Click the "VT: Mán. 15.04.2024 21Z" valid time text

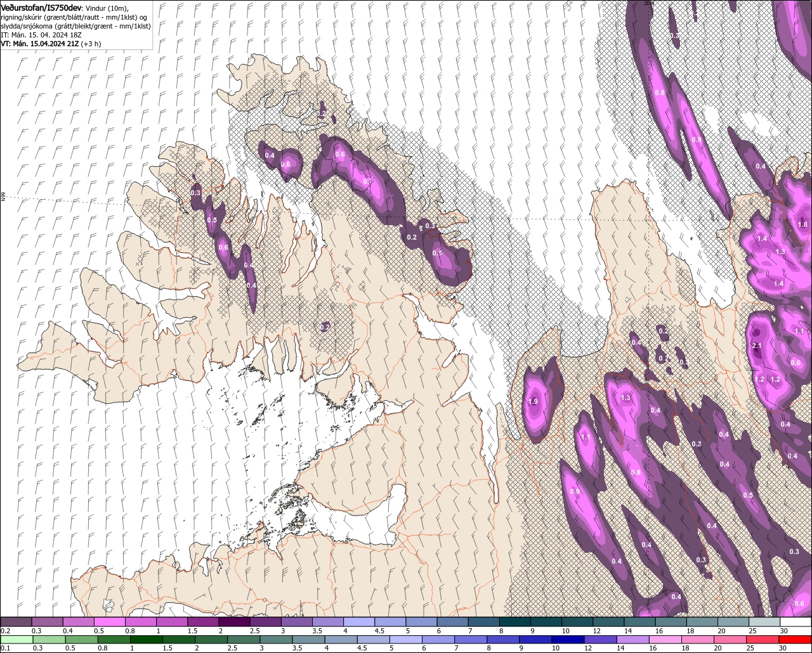coord(39,44)
